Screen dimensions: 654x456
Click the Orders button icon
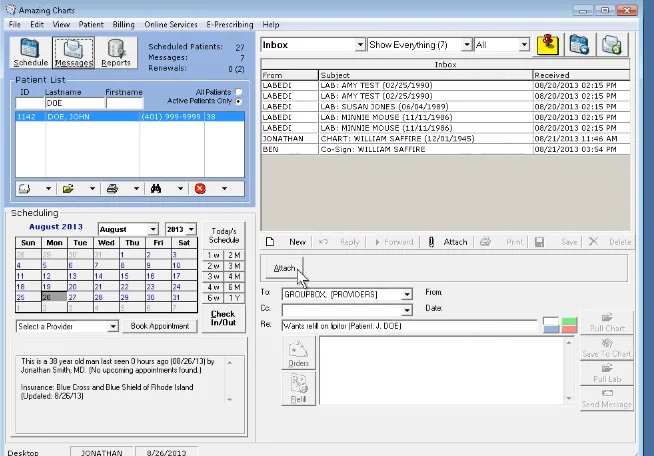tap(298, 353)
